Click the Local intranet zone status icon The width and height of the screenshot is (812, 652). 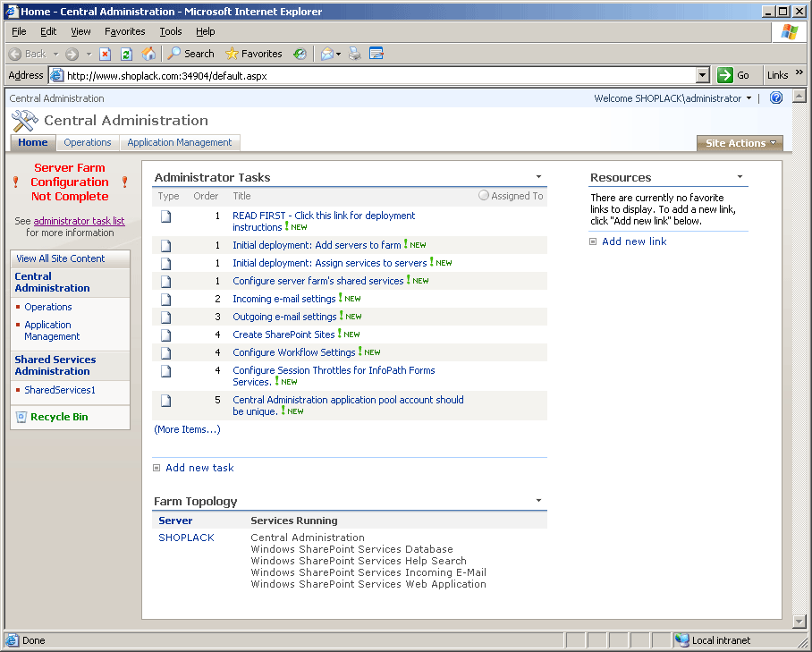tap(682, 640)
